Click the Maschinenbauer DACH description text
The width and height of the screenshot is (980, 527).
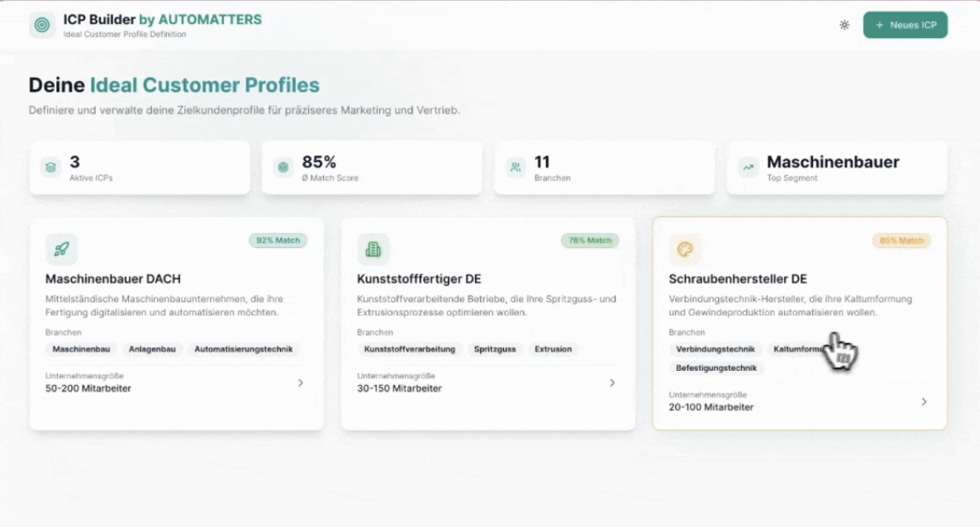[164, 306]
